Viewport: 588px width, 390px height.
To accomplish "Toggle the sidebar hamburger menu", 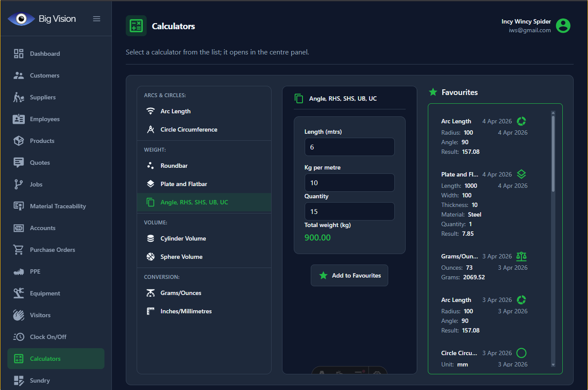I will (x=97, y=19).
